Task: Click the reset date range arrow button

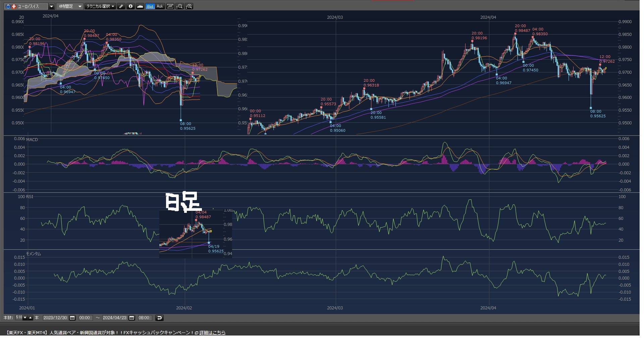Action: coord(159,318)
